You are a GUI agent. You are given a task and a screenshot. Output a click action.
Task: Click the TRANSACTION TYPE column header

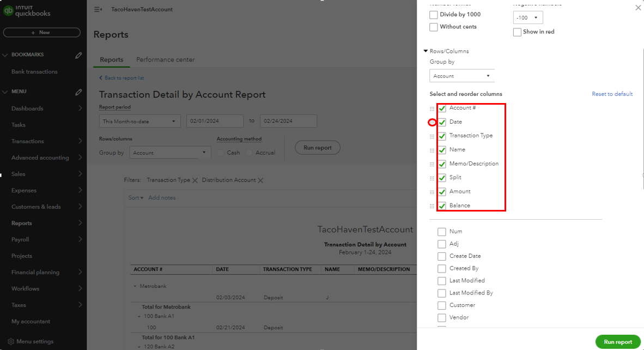pyautogui.click(x=288, y=269)
